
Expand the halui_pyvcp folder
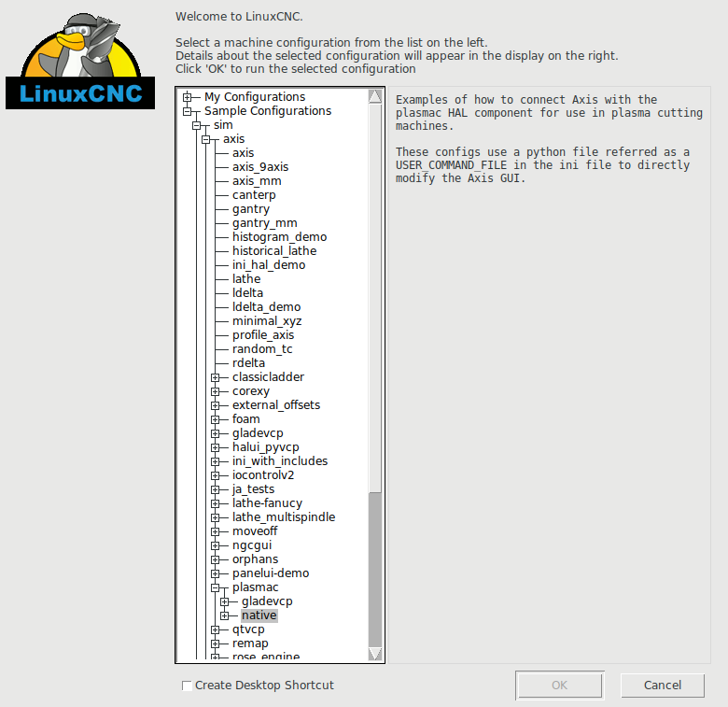[x=215, y=447]
